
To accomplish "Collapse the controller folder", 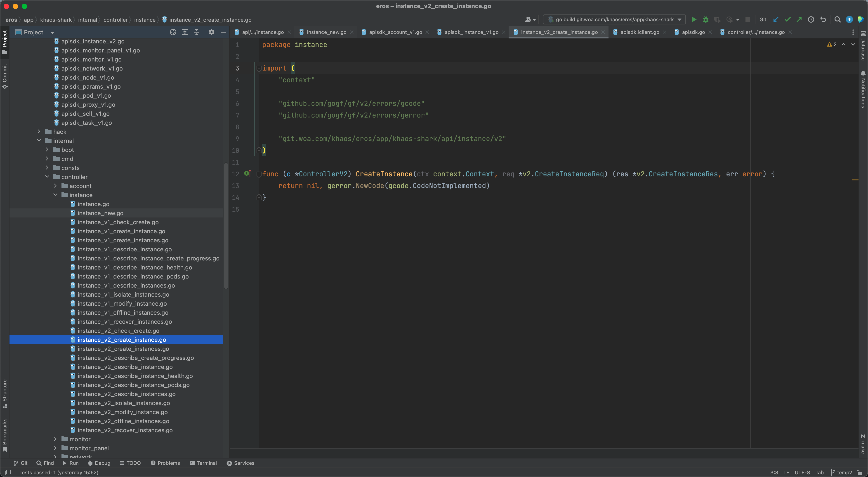I will [x=47, y=177].
